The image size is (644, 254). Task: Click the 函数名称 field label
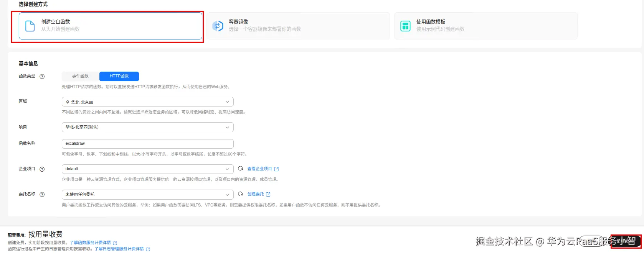coord(27,143)
